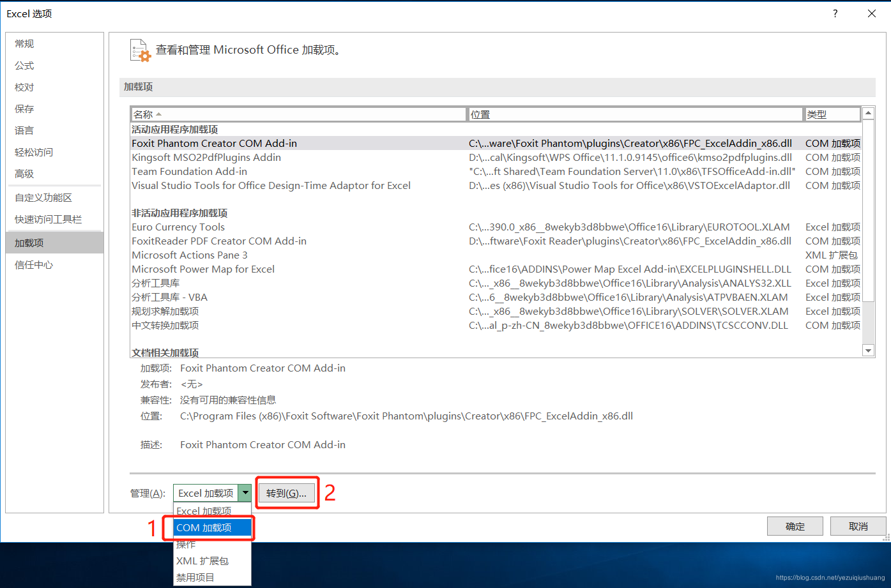Select Kingsoft MSO2PdfPlugins Addin row
This screenshot has height=588, width=891.
coord(496,157)
